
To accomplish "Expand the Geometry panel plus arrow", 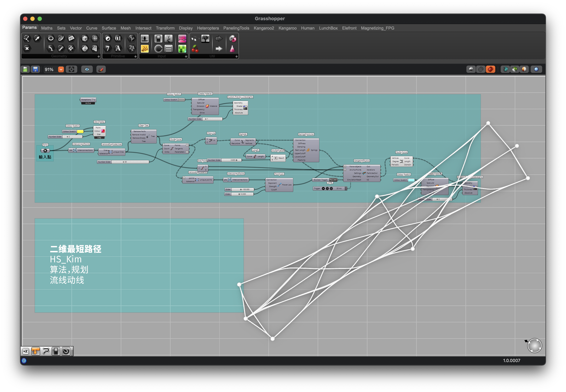I will point(99,56).
